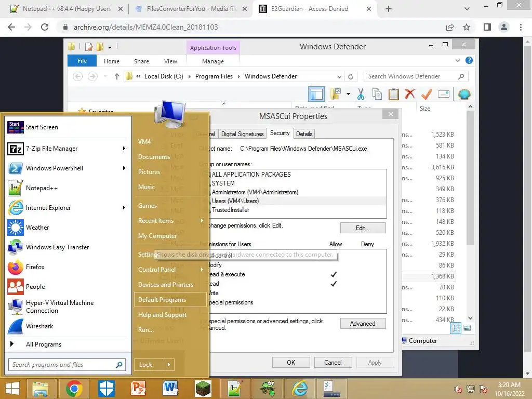Click the folder options icon with checkmark
532x399 pixels.
336,94
